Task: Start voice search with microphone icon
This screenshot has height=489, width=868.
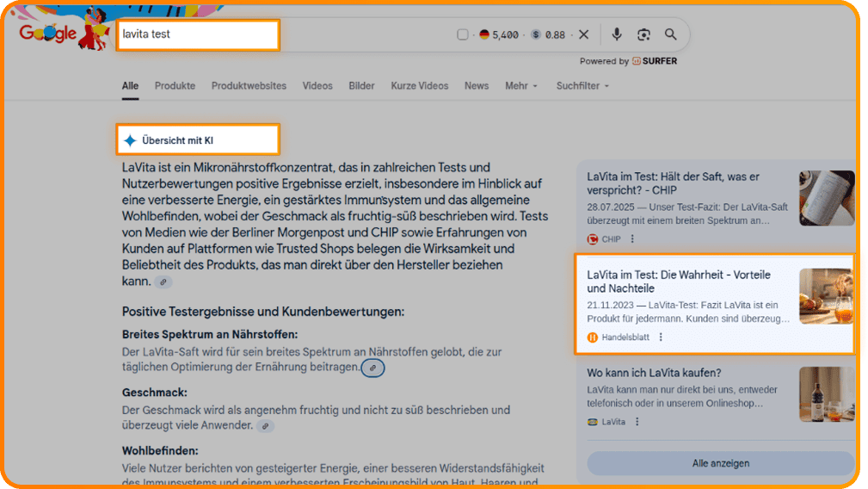Action: (x=617, y=34)
